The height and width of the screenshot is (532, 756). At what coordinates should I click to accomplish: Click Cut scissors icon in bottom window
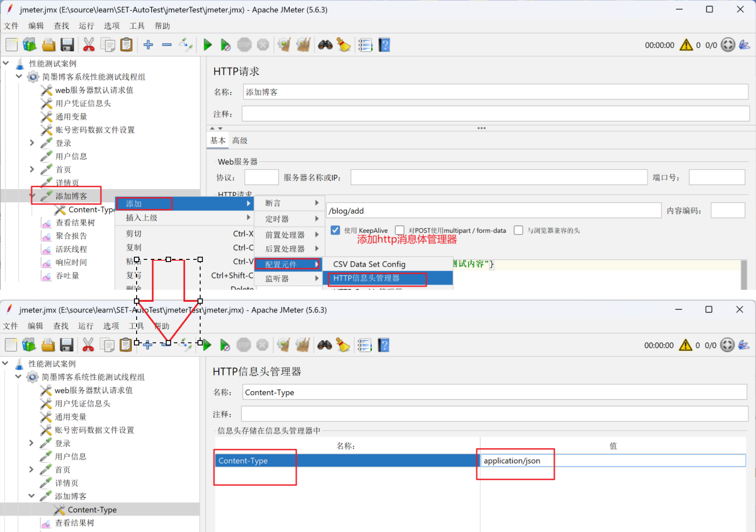tap(88, 345)
